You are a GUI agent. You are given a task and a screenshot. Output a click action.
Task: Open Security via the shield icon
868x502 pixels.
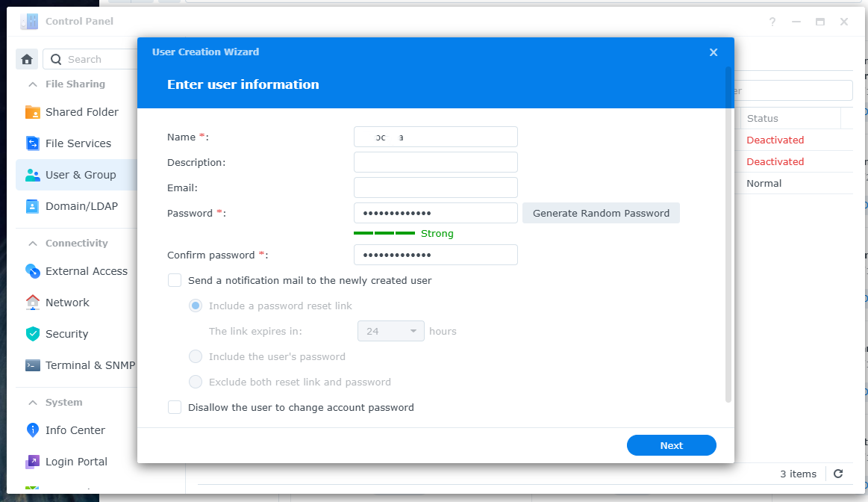[x=33, y=334]
